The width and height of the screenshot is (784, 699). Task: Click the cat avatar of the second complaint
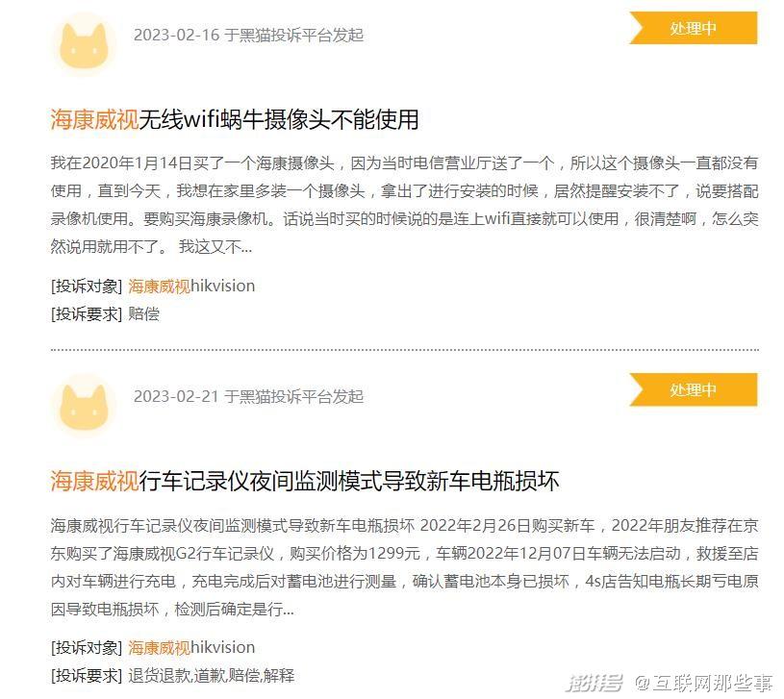(x=84, y=406)
